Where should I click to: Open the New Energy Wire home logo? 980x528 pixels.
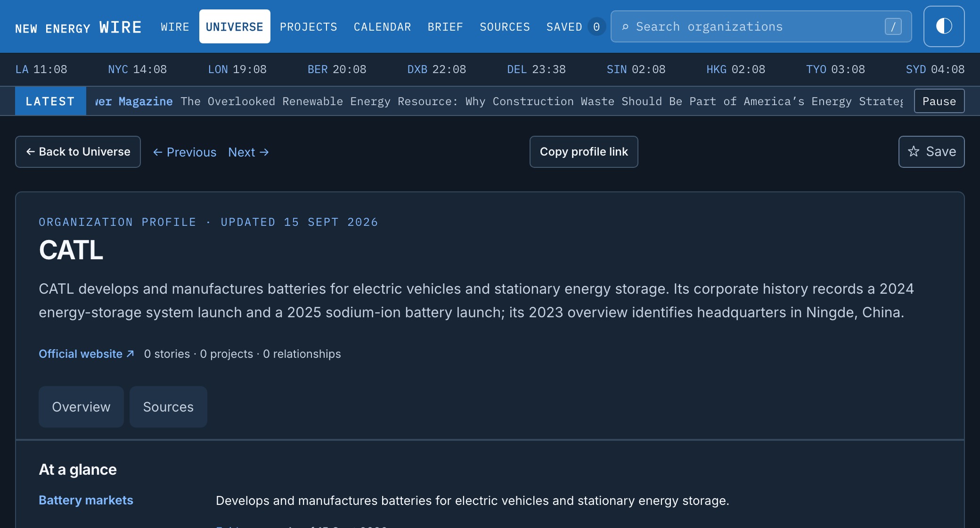78,27
